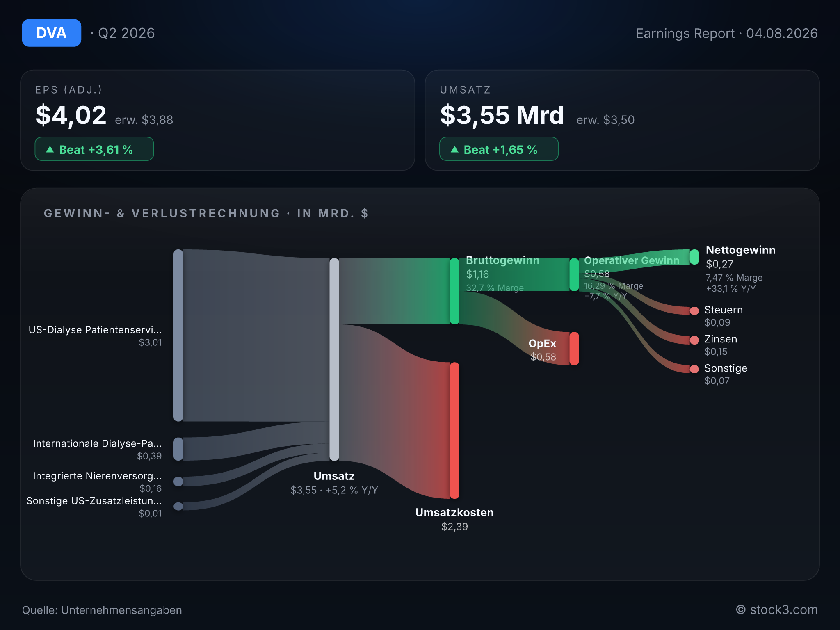This screenshot has width=840, height=630.
Task: Click the red Zinsen node dot
Action: point(694,340)
